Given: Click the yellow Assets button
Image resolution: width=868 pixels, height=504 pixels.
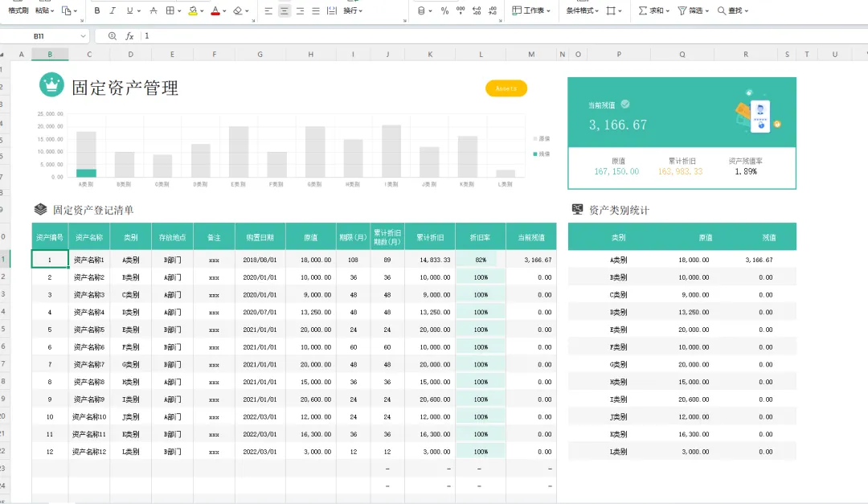Looking at the screenshot, I should (506, 88).
